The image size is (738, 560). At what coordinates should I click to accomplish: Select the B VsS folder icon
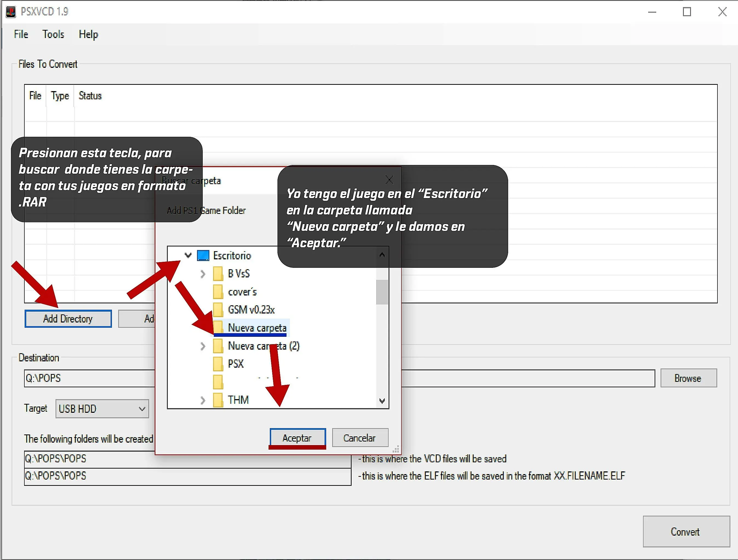click(x=218, y=274)
